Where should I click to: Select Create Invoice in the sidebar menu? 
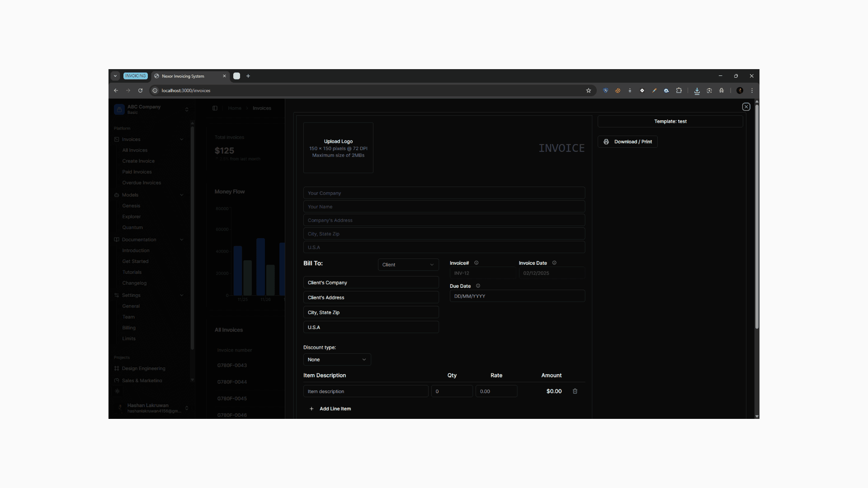tap(138, 161)
